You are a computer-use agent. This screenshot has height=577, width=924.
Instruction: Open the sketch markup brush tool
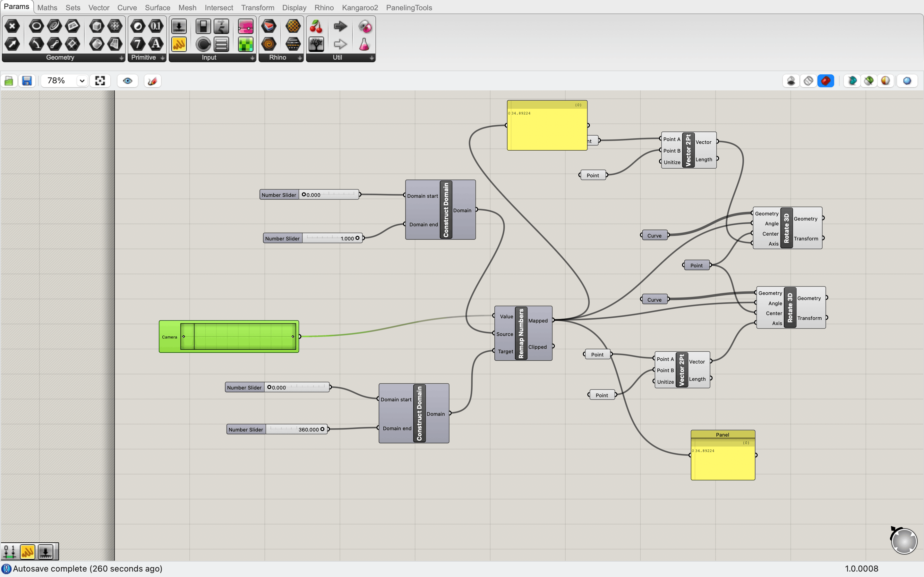click(x=152, y=81)
